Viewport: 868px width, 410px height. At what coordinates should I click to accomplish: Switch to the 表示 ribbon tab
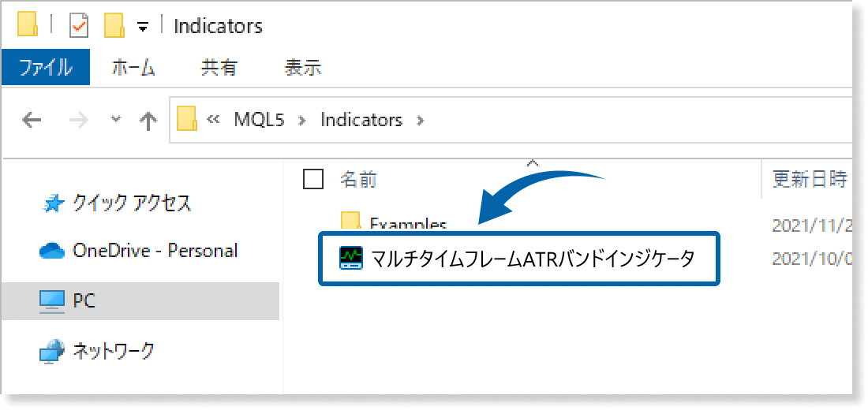[303, 68]
